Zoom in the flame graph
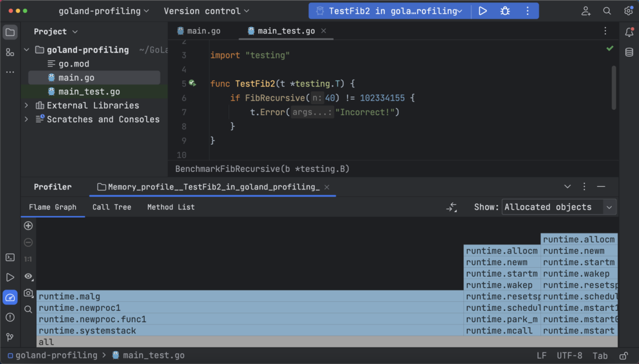 [x=28, y=226]
